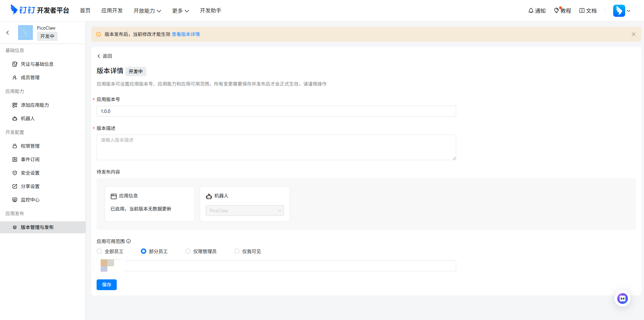
Task: Click the 版本描述 text area
Action: click(276, 147)
